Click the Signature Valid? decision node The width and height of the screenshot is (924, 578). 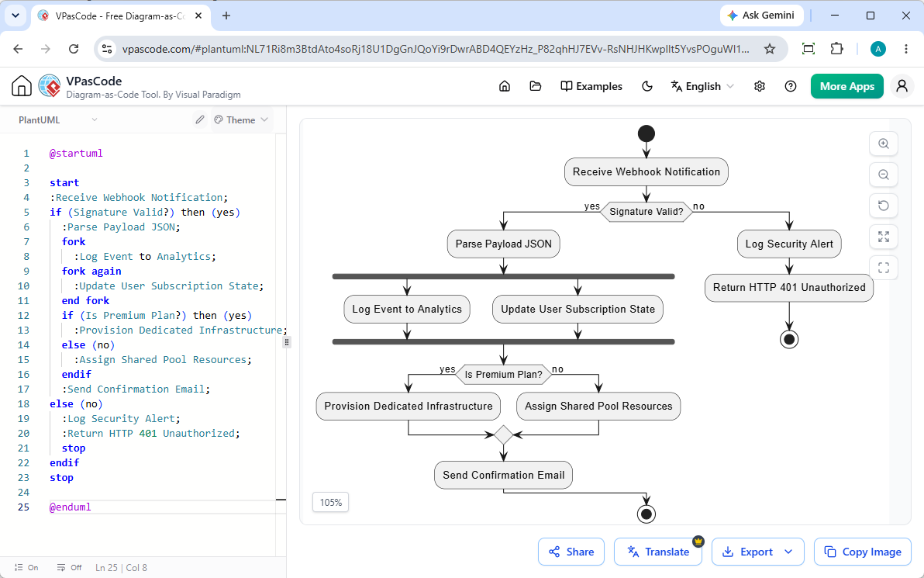[646, 211]
